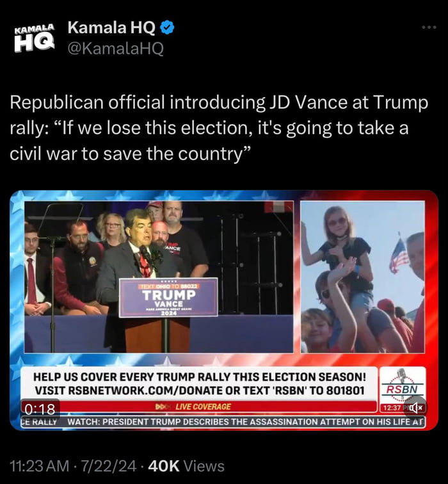Click the blue verified checkmark badge
The width and height of the screenshot is (448, 484).
(168, 28)
